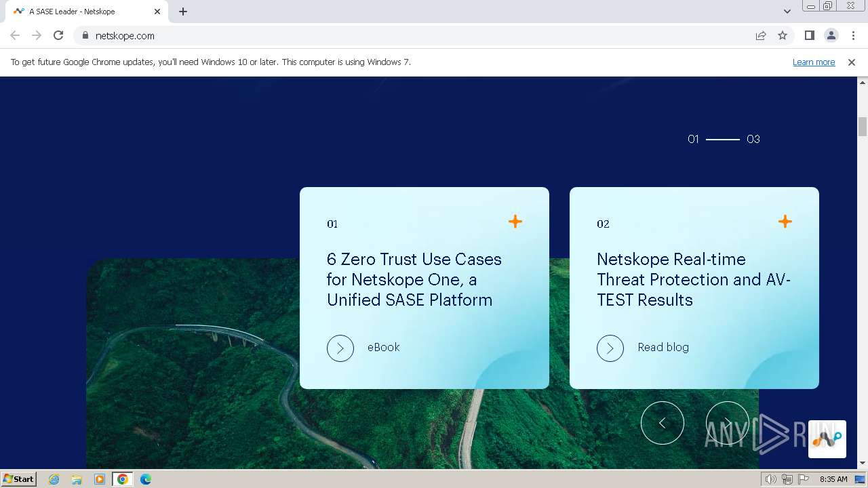The height and width of the screenshot is (488, 868).
Task: Go to next carousel slide
Action: point(728,423)
